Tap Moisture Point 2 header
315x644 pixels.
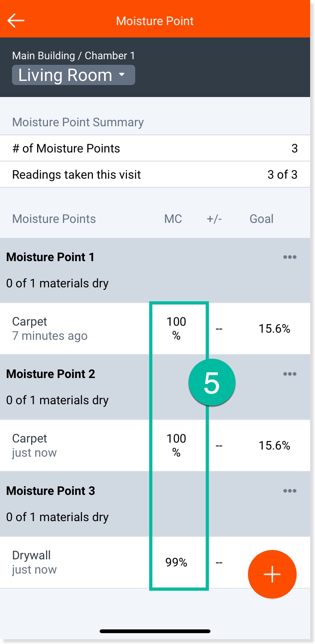[x=51, y=374]
